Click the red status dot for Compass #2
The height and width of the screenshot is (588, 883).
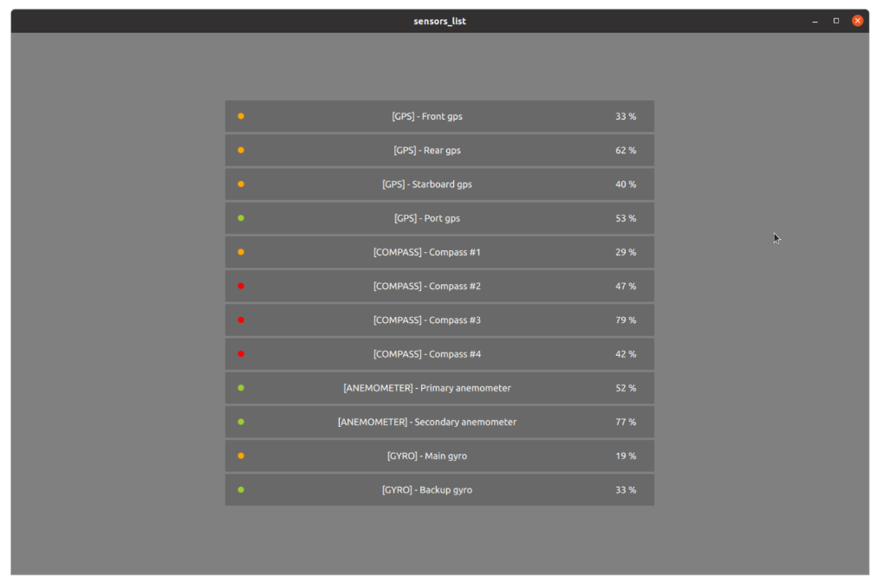coord(241,286)
